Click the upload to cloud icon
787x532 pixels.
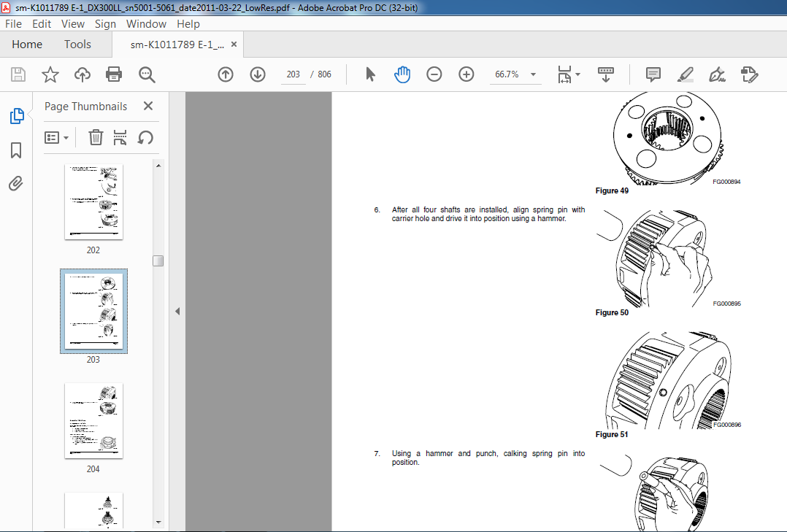coord(82,74)
